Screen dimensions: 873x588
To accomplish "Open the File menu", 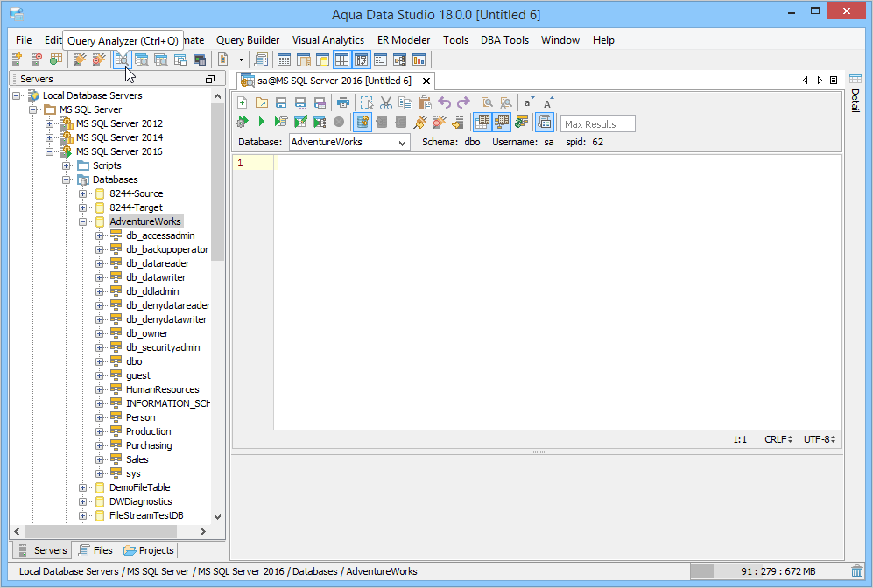I will pos(24,40).
